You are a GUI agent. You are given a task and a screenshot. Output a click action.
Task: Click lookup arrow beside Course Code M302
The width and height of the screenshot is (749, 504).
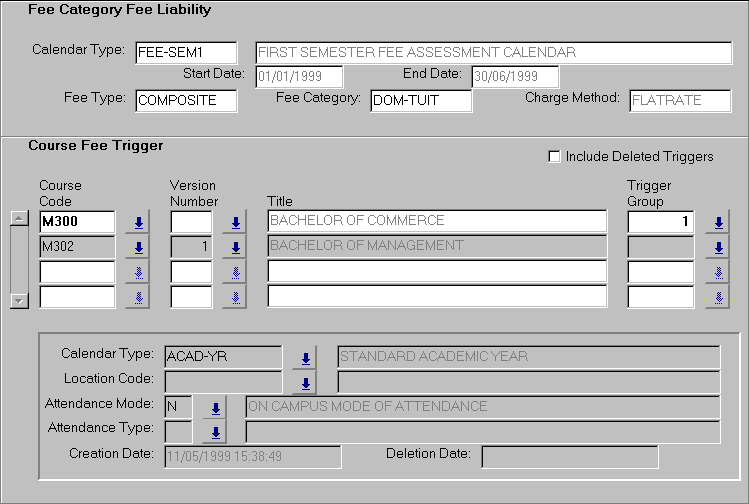click(137, 247)
